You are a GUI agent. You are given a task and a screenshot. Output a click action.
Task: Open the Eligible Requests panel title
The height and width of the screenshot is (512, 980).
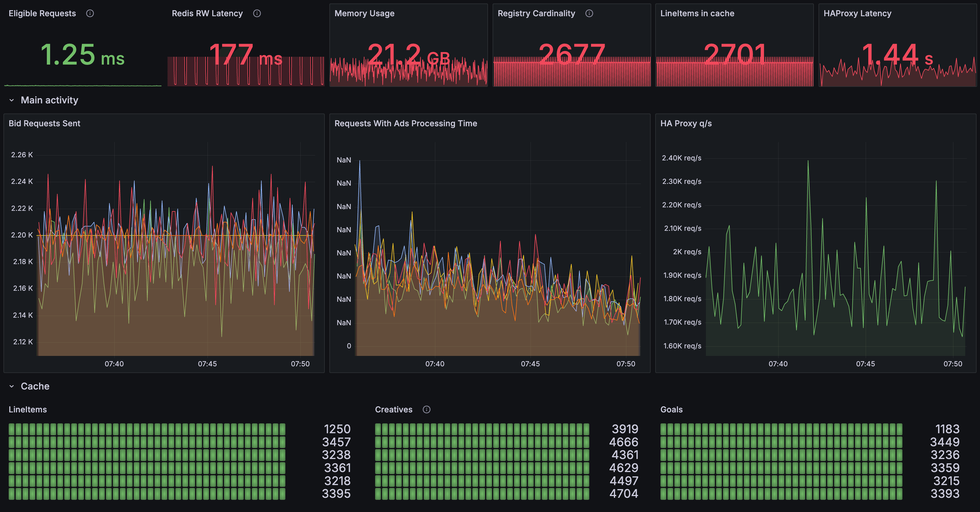coord(42,13)
